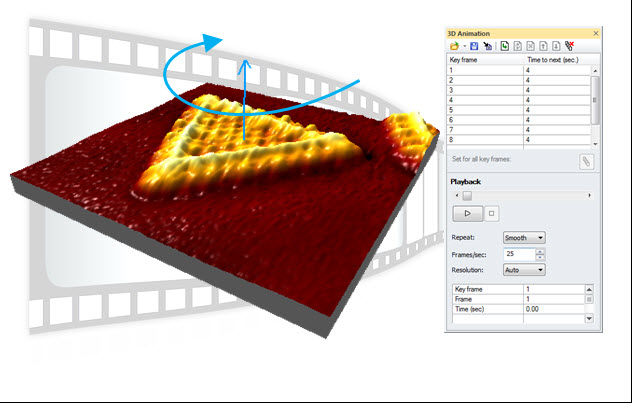The height and width of the screenshot is (403, 632).
Task: Select key frame row 3
Action: [x=519, y=90]
